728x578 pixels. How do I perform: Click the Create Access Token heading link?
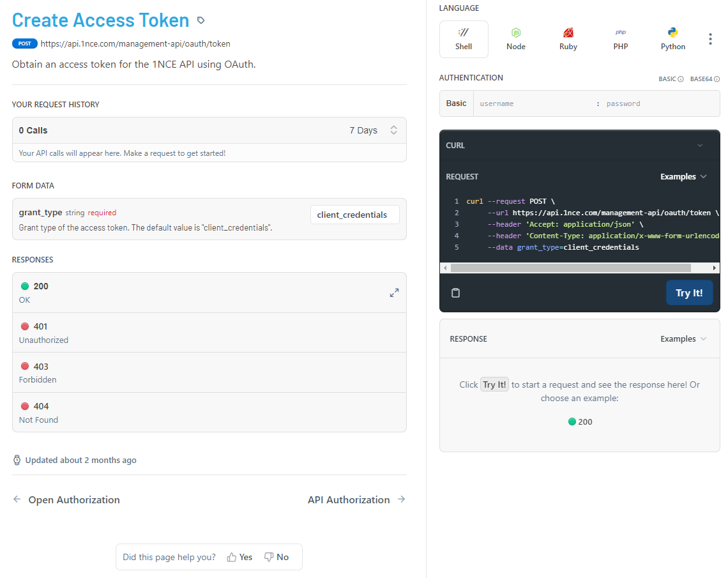pyautogui.click(x=100, y=20)
